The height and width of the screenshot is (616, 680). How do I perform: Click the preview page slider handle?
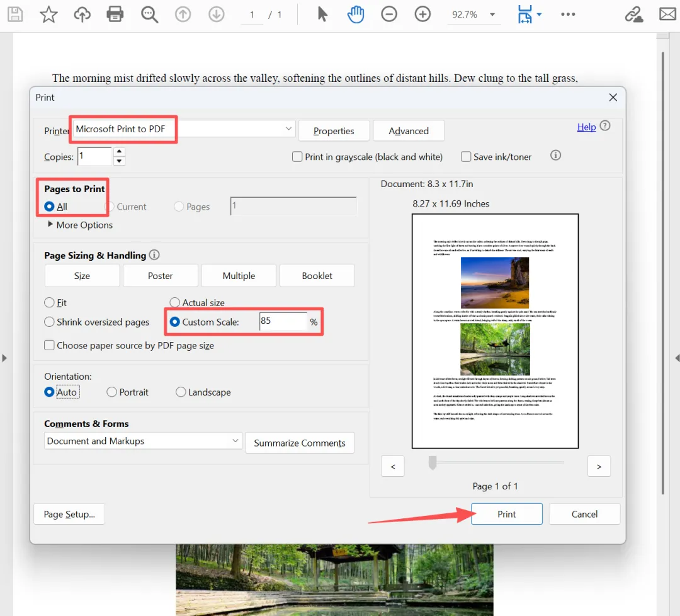[433, 462]
